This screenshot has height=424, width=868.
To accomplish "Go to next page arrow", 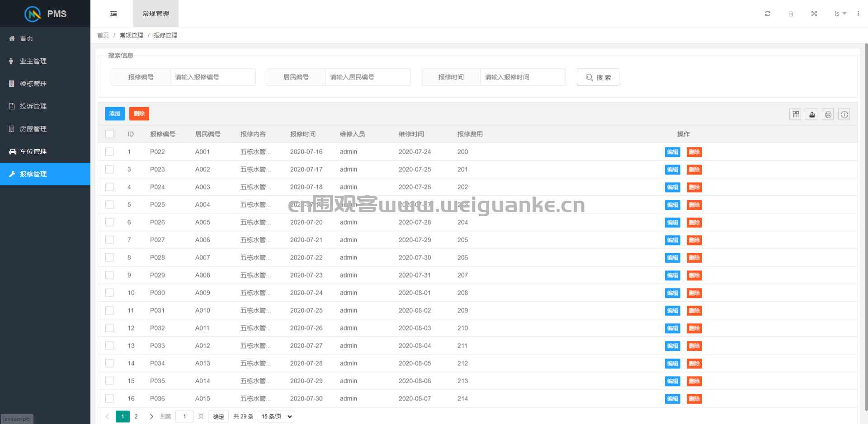I will coord(151,416).
